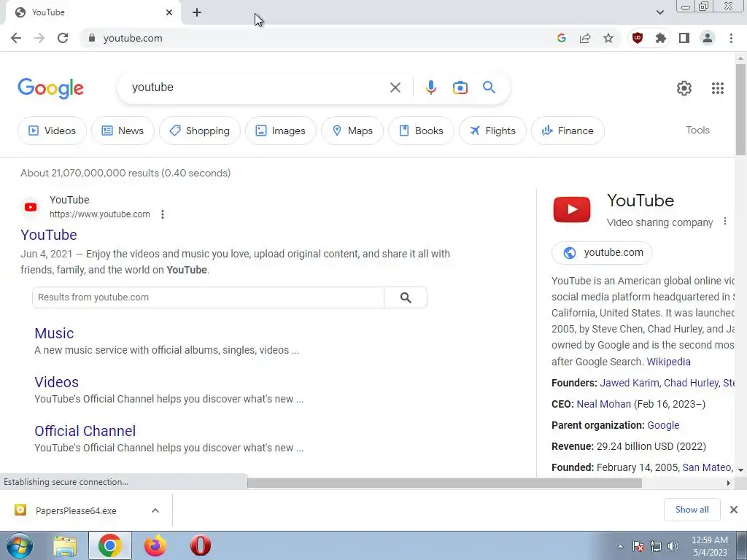
Task: Show all downloads
Action: 692,510
